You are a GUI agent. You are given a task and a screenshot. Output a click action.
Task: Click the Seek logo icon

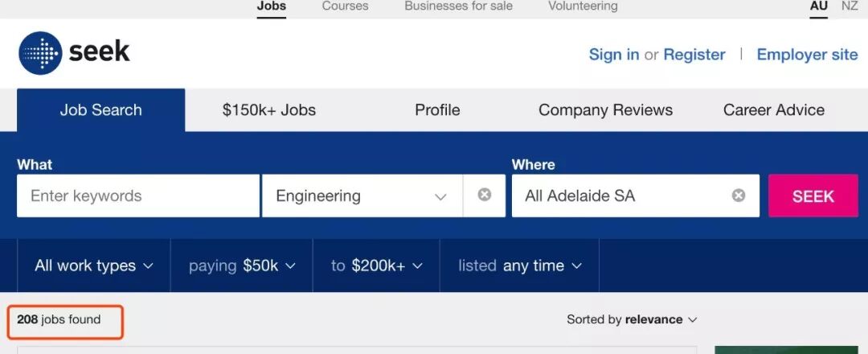tap(40, 53)
